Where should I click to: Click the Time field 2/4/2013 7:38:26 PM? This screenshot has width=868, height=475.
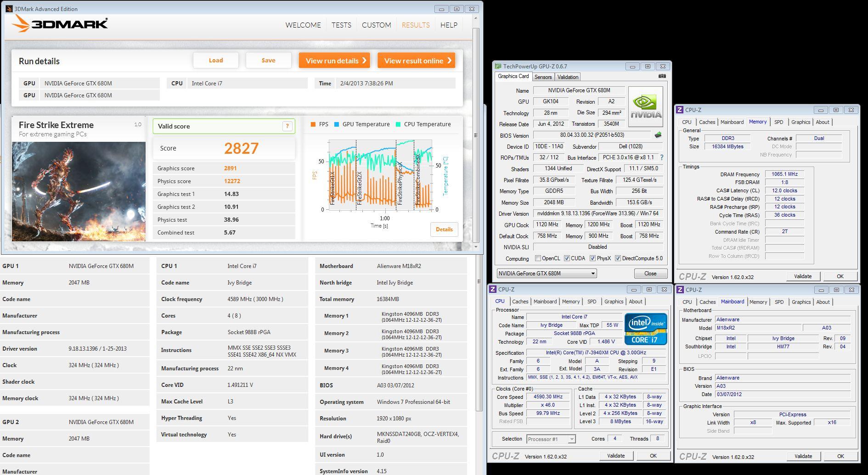pos(396,83)
